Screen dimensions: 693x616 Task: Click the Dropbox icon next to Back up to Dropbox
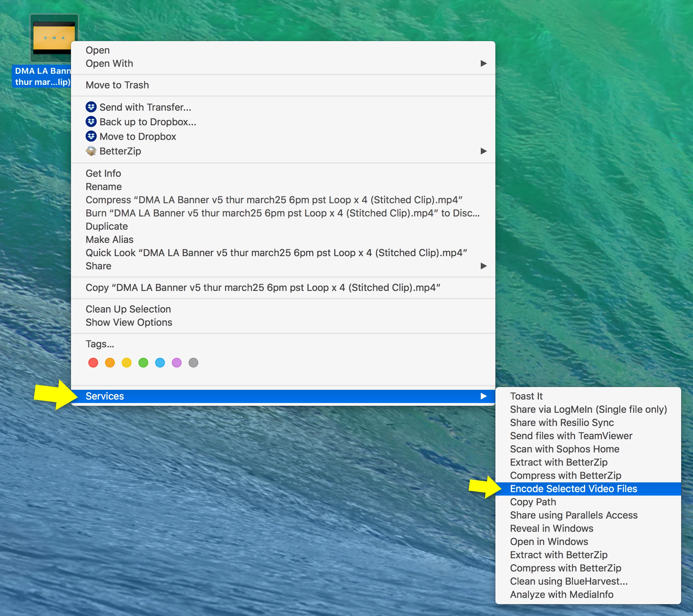coord(91,121)
